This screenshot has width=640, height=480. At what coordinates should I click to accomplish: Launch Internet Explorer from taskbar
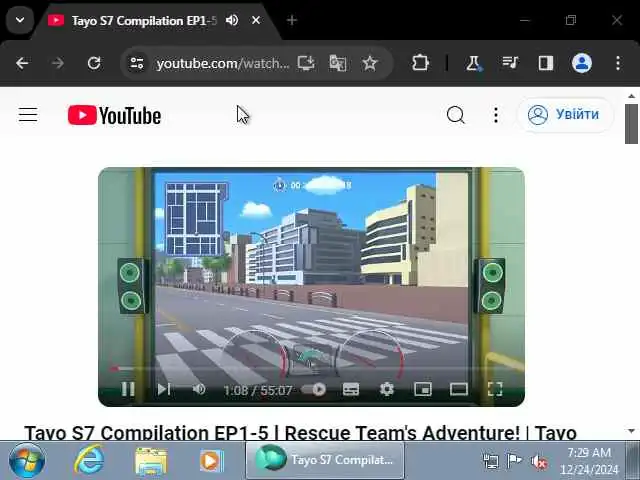[89, 461]
